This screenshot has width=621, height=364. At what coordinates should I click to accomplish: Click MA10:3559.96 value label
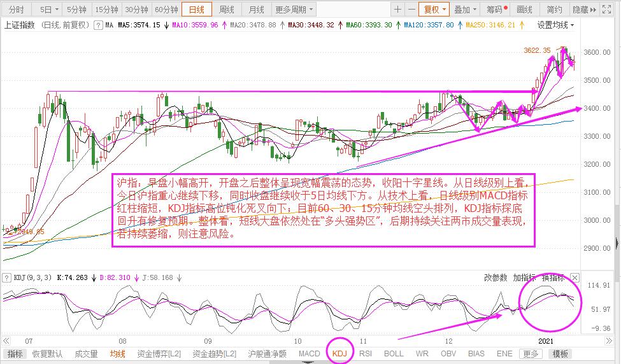tap(195, 25)
